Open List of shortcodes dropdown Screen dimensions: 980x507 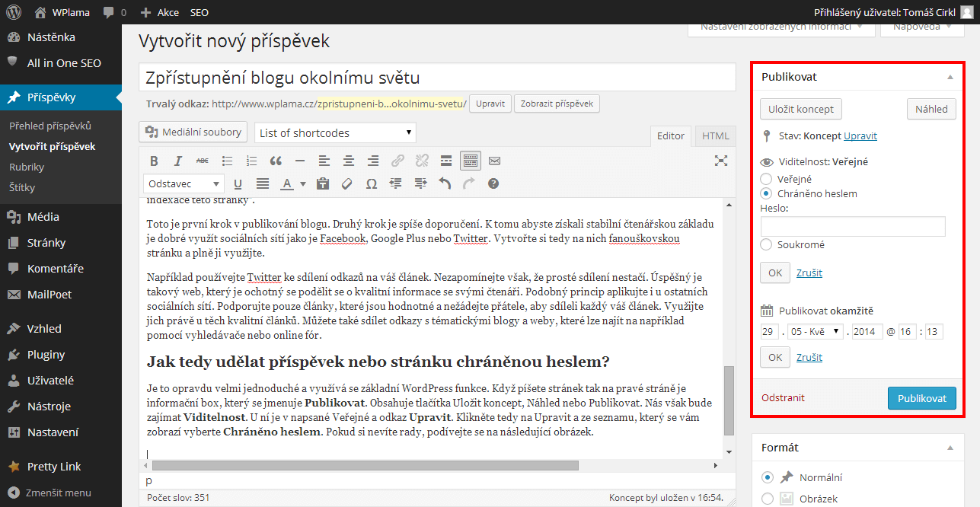336,132
